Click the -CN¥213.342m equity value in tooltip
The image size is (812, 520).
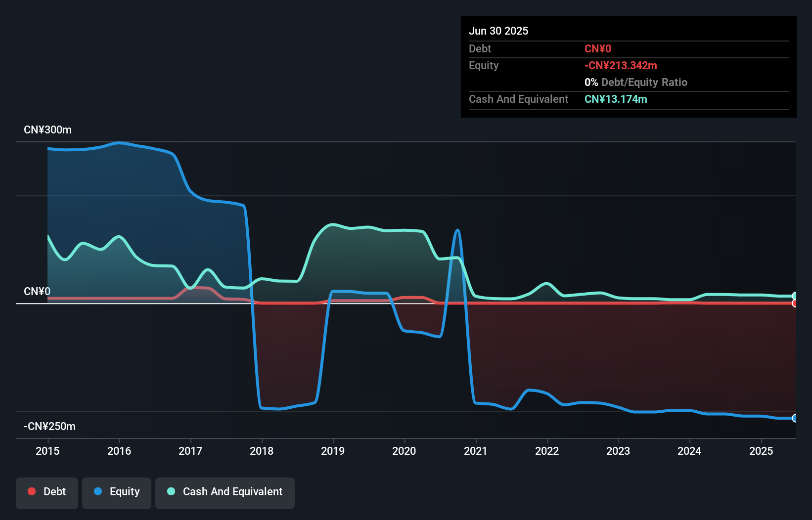click(621, 66)
